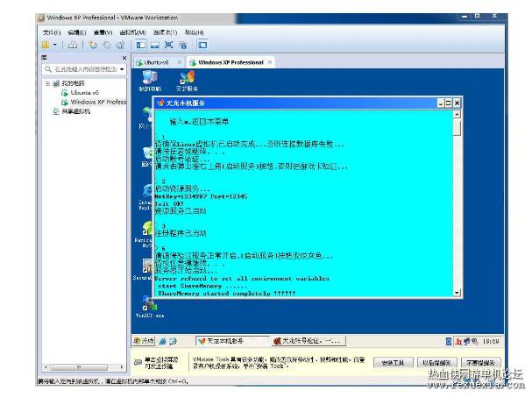
Task: Collapse the 我的电脑 tree node
Action: [x=47, y=83]
